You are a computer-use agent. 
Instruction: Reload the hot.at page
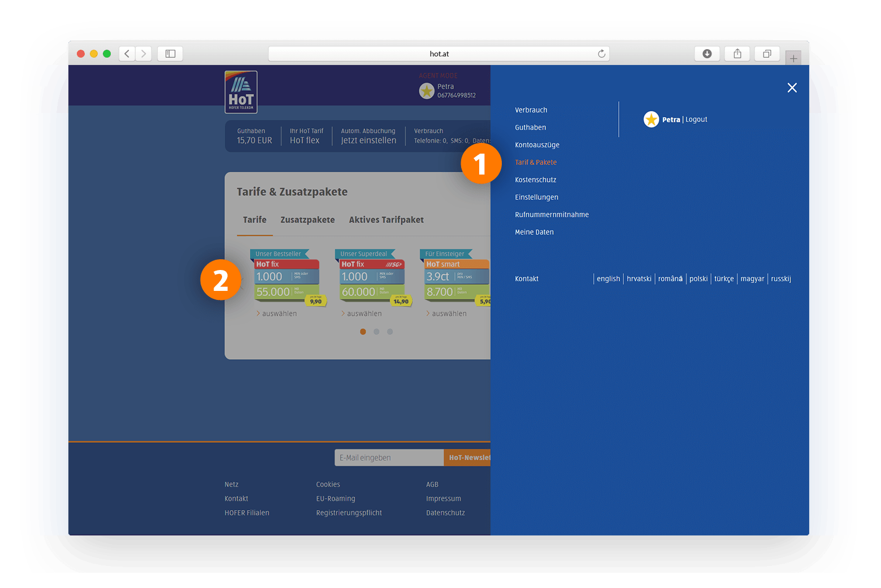pos(601,54)
